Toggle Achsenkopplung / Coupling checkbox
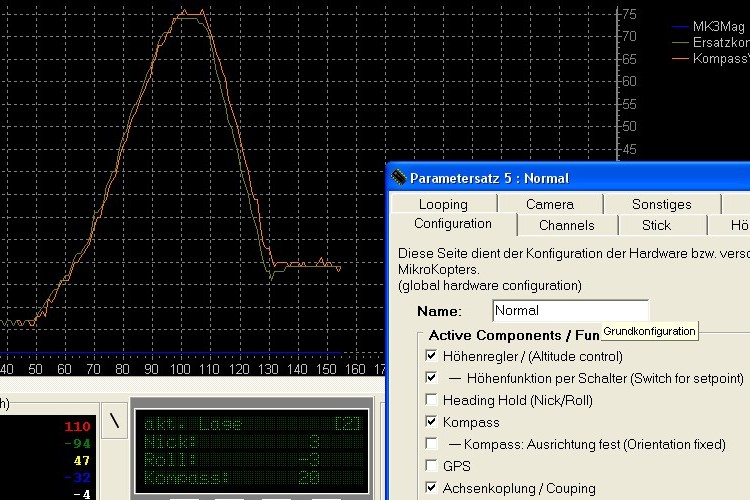Viewport: 750px width, 500px height. (431, 488)
